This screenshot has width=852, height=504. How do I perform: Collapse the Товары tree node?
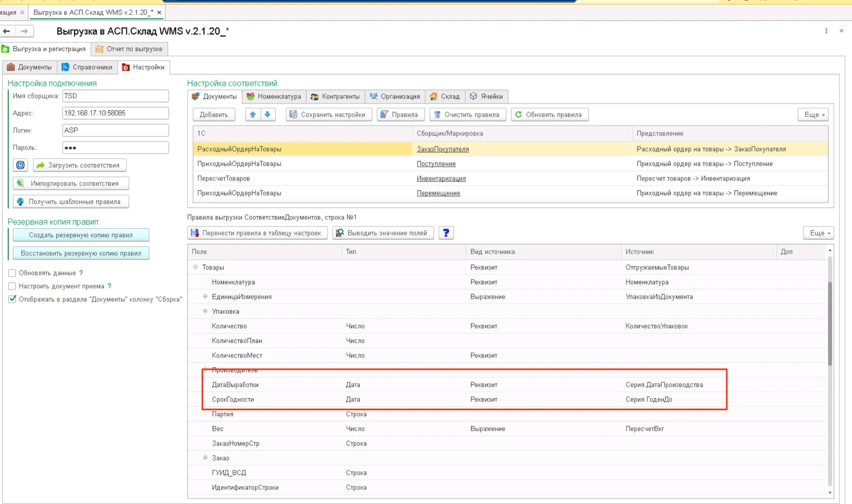tap(195, 267)
